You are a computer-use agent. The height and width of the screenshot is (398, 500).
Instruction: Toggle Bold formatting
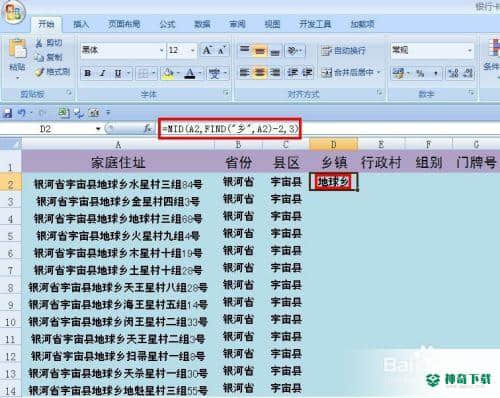(87, 73)
